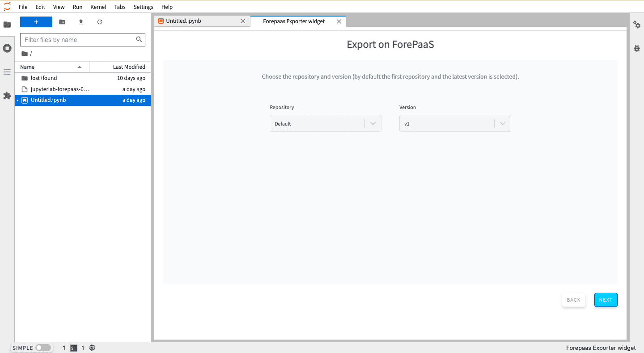This screenshot has height=353, width=644.
Task: Click the kernel chip icon in the status bar
Action: point(92,348)
